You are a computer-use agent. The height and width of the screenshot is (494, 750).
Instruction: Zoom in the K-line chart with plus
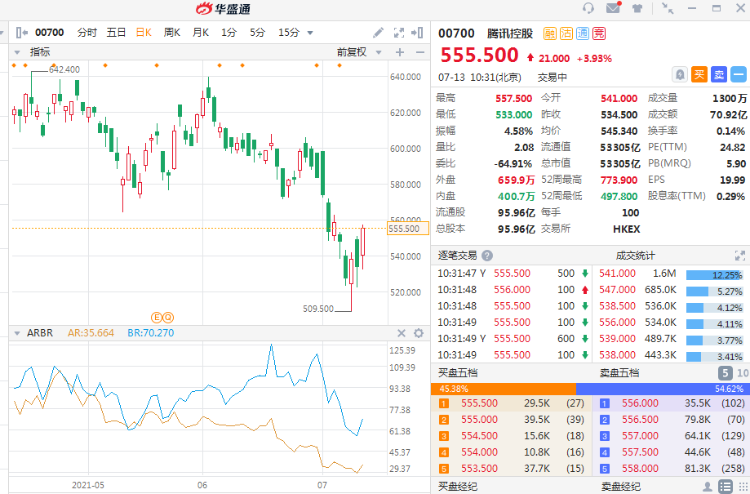point(400,52)
